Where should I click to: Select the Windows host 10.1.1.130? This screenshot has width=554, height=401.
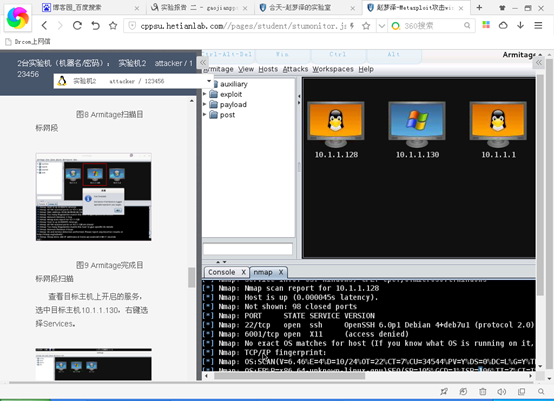[417, 130]
